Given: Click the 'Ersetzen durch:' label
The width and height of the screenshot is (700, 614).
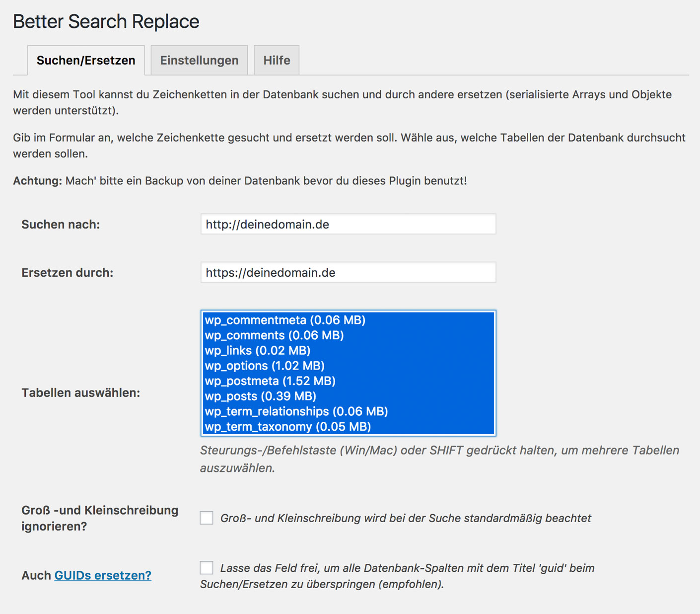Looking at the screenshot, I should (67, 273).
